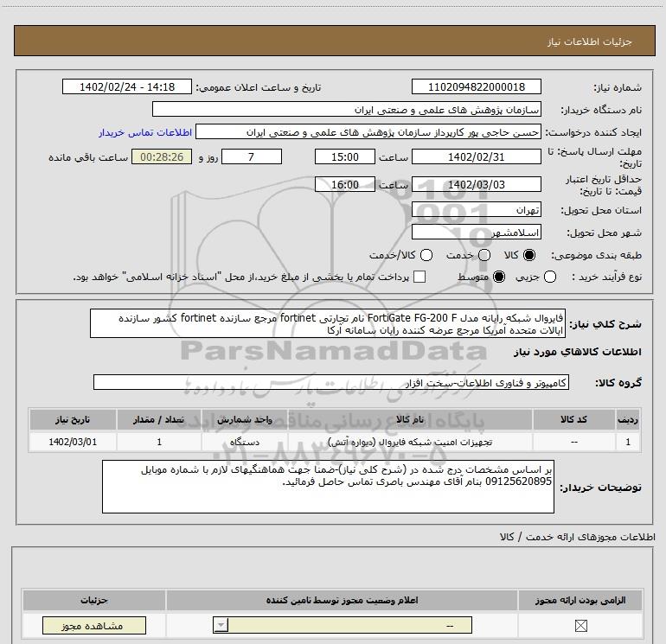
Task: Open the اطلاعات تماس خریدار link
Action: (145, 132)
